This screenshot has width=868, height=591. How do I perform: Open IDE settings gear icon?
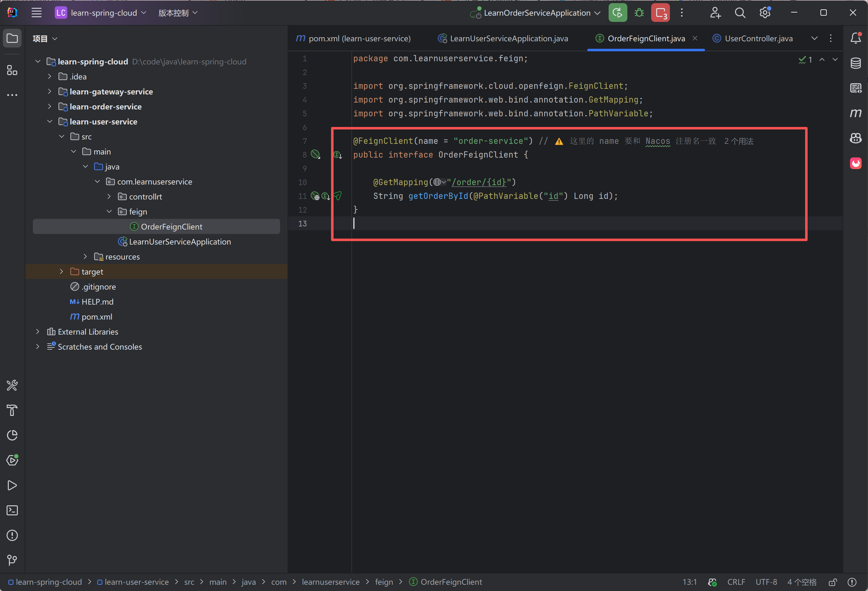[x=765, y=13]
